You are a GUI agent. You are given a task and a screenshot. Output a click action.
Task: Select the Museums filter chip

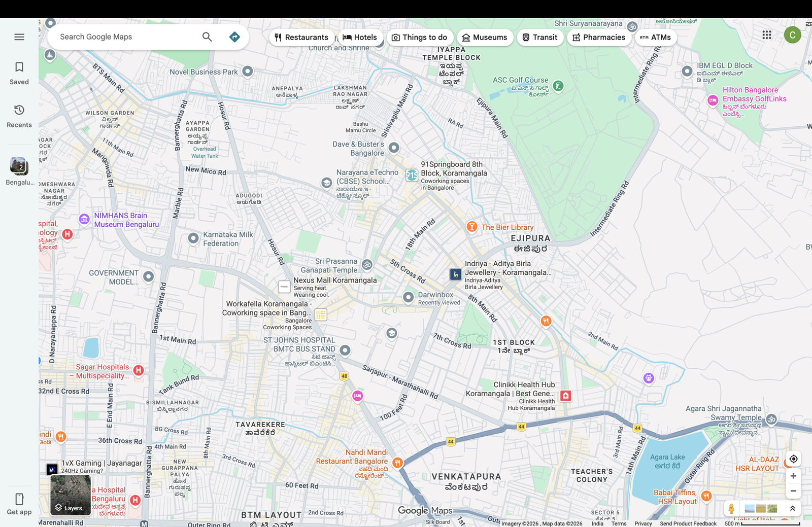point(485,37)
